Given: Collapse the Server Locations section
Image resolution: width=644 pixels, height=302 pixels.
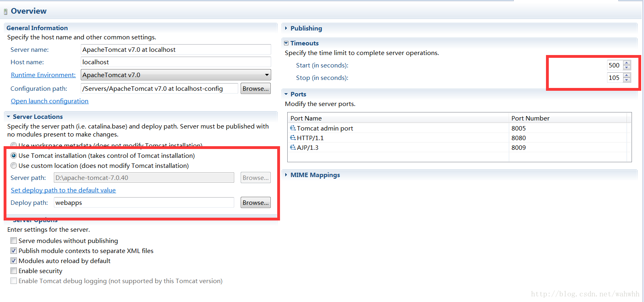Looking at the screenshot, I should (8, 116).
